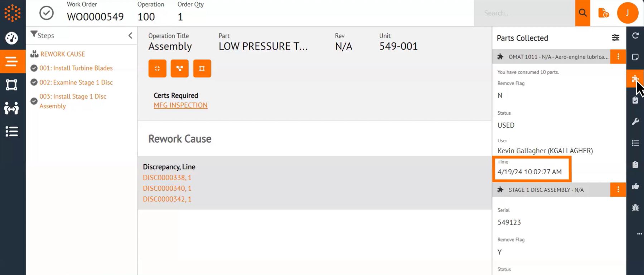
Task: Open the STAGE 1 DISC ASSEMBLY options menu
Action: (618, 190)
